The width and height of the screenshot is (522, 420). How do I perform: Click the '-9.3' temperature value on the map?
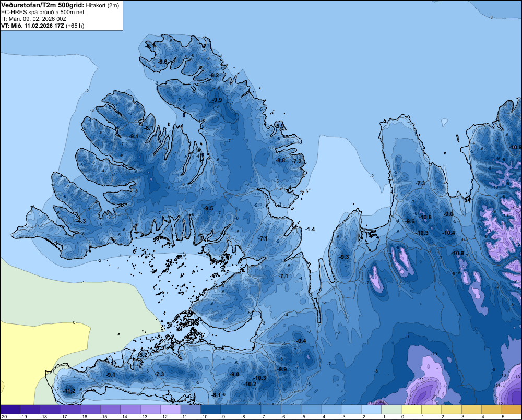point(344,257)
